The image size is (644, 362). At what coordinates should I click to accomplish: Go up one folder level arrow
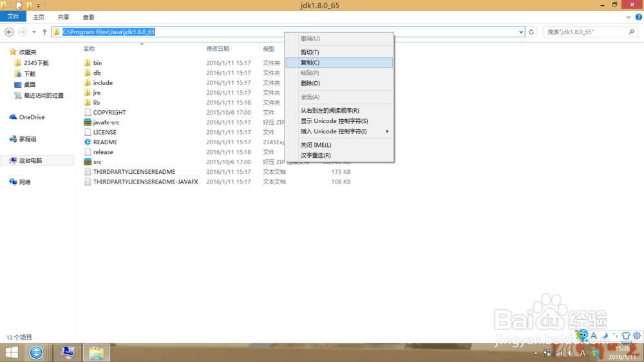pos(44,32)
